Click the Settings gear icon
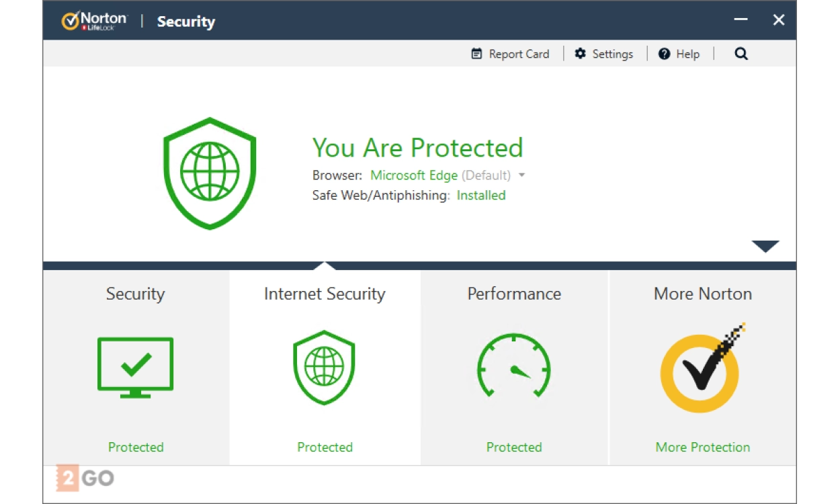 (x=581, y=54)
